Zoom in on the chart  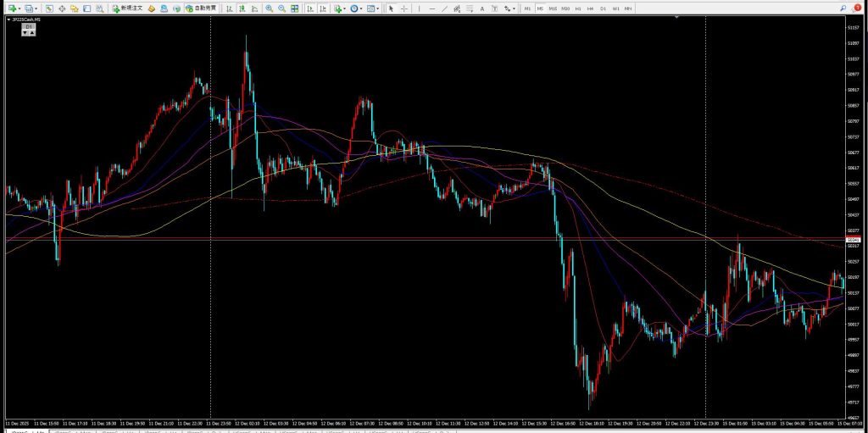269,8
